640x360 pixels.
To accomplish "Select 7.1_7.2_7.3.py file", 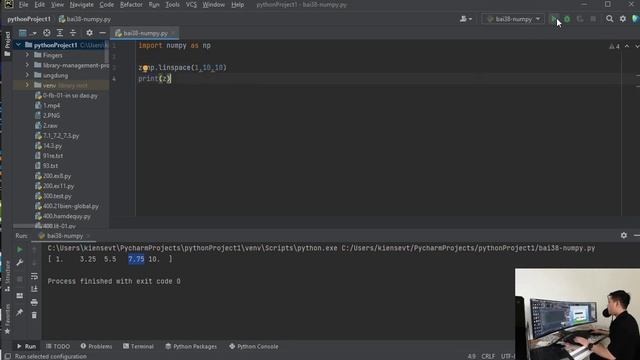I will click(57, 136).
